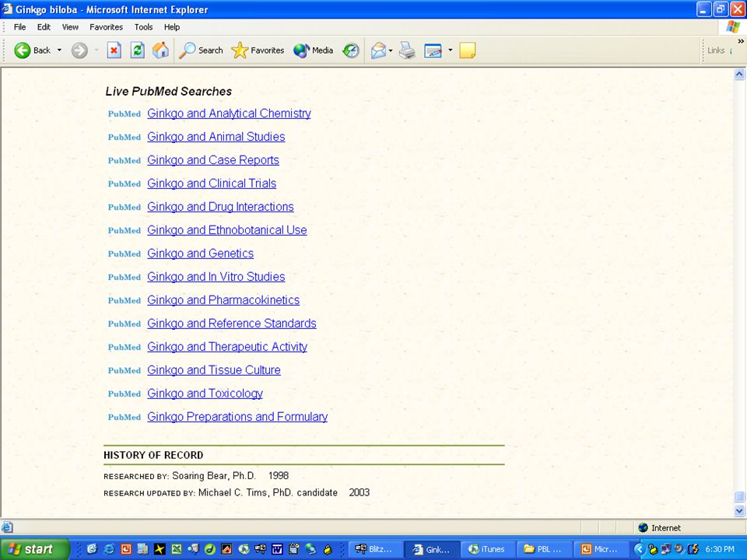Image resolution: width=747 pixels, height=560 pixels.
Task: Open the Help menu
Action: (172, 27)
